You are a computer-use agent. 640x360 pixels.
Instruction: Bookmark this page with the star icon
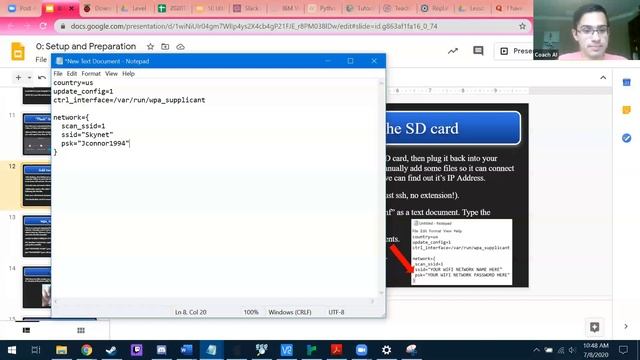coord(522,26)
